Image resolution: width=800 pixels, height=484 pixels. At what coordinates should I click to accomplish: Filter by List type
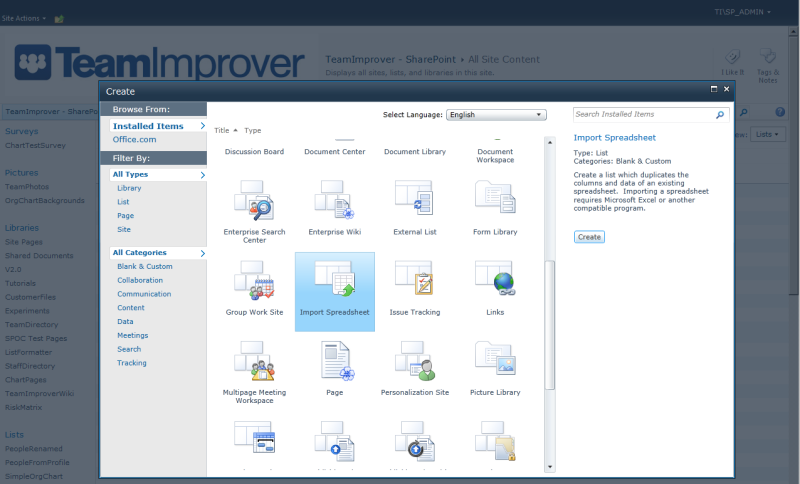pyautogui.click(x=123, y=202)
